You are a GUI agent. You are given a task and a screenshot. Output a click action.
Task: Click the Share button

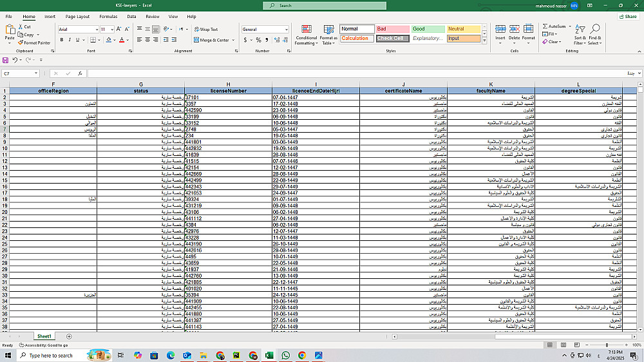coord(629,17)
